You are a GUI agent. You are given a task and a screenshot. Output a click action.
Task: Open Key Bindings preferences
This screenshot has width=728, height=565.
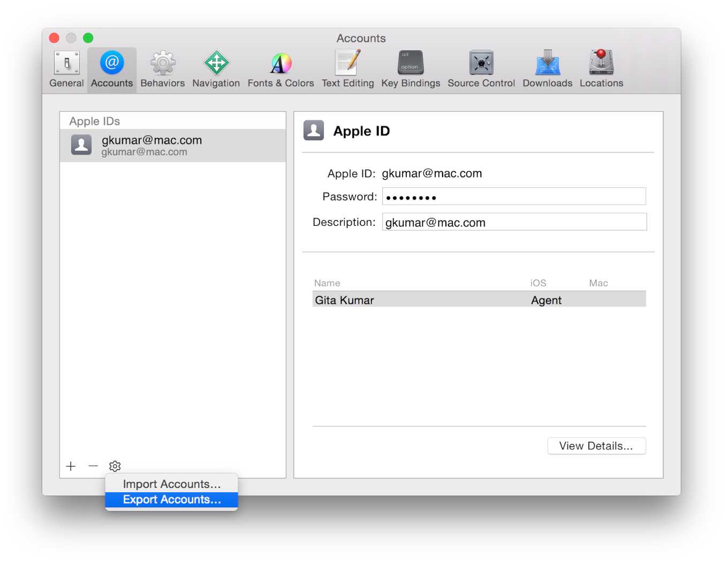coord(411,70)
